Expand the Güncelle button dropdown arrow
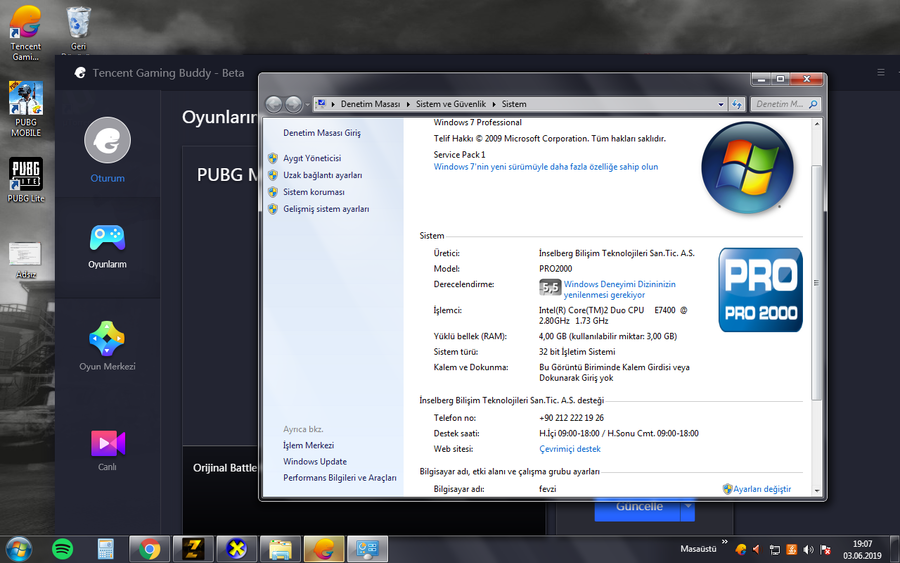Screen dimensions: 900x563 click(x=688, y=507)
